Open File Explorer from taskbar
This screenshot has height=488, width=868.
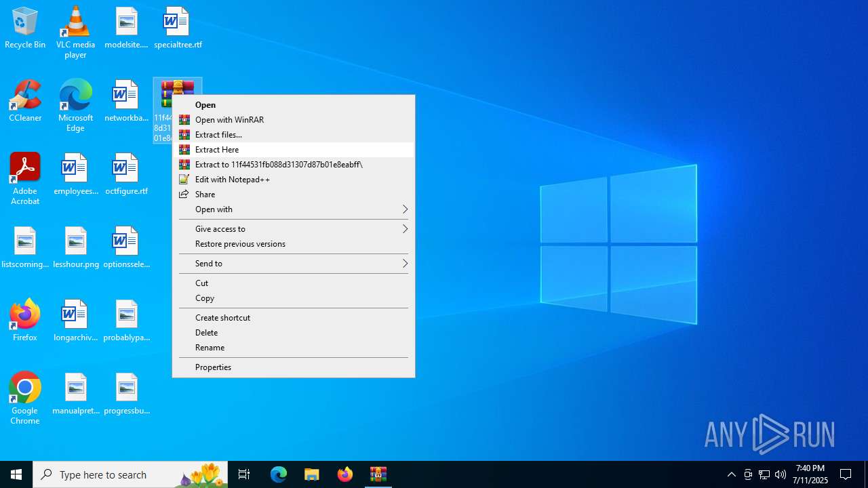coord(312,474)
